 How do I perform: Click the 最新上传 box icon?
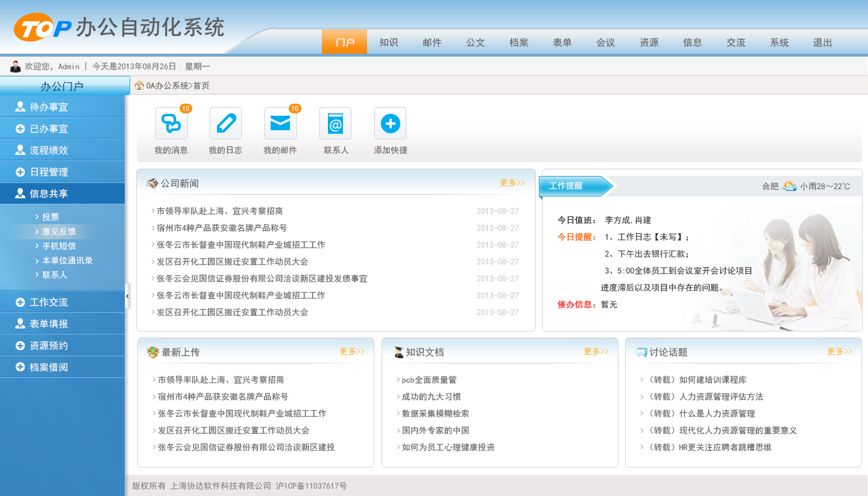coord(153,352)
